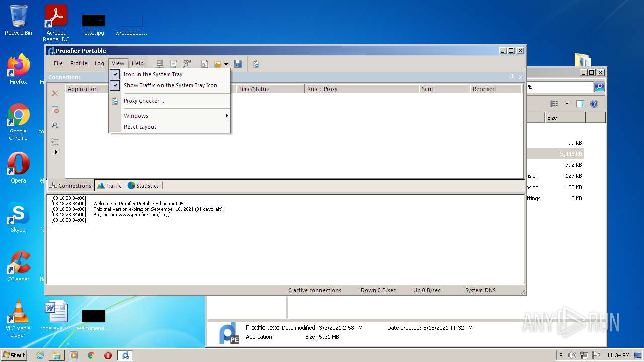Click the new profile gear-page toolbar icon
The height and width of the screenshot is (362, 644).
(x=204, y=64)
